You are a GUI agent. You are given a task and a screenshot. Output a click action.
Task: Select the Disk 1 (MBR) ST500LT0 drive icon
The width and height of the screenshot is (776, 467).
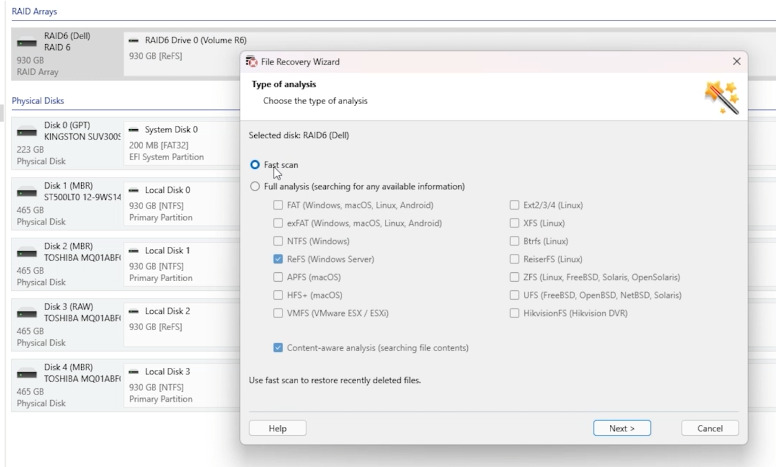click(27, 193)
